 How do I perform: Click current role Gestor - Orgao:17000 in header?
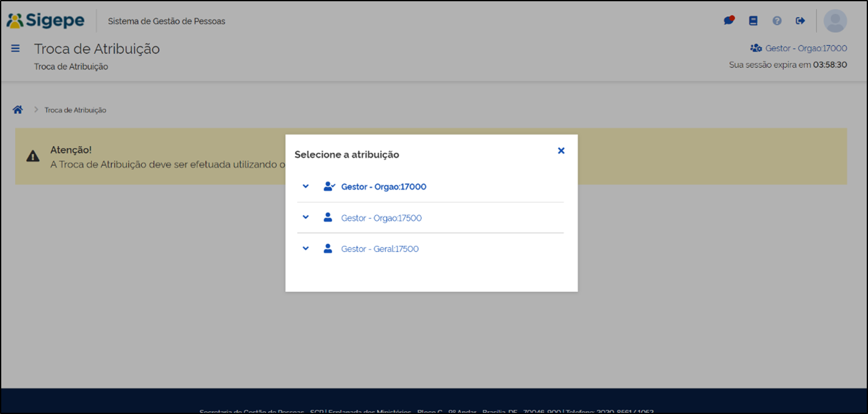[x=799, y=48]
